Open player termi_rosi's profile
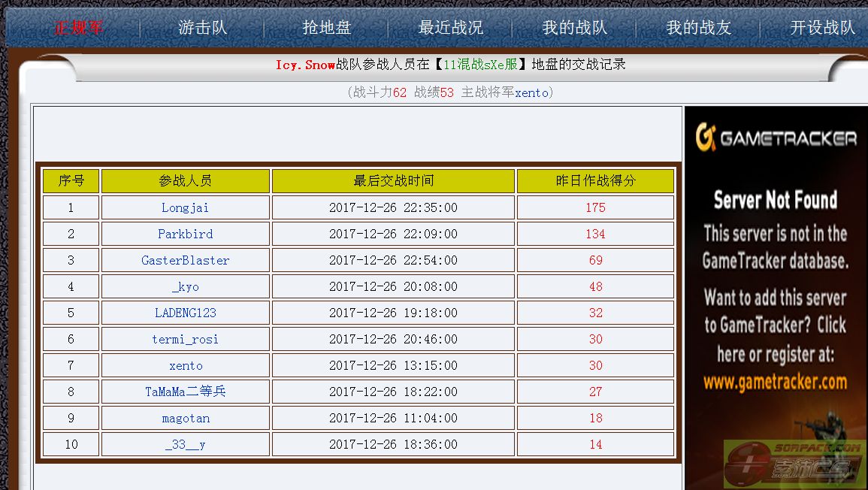Image resolution: width=868 pixels, height=490 pixels. click(186, 340)
